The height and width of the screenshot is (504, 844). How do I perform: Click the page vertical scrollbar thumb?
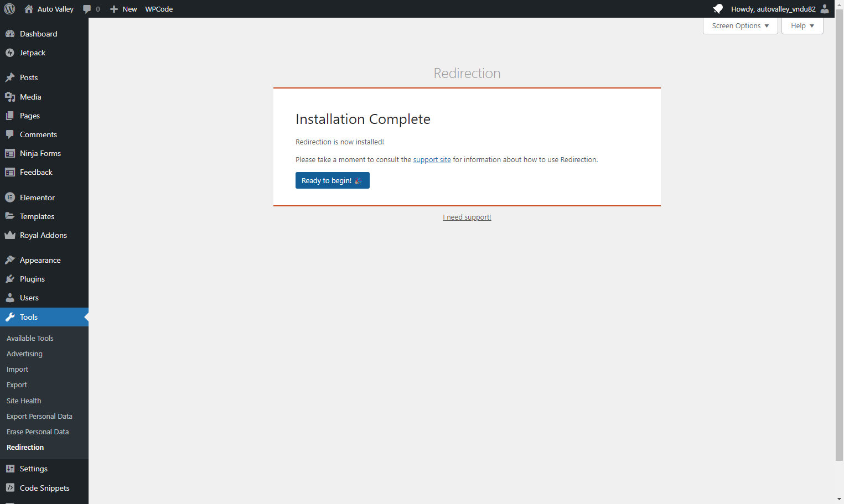[840, 235]
